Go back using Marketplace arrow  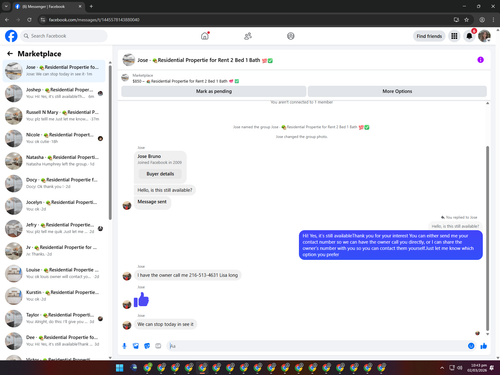tap(10, 53)
